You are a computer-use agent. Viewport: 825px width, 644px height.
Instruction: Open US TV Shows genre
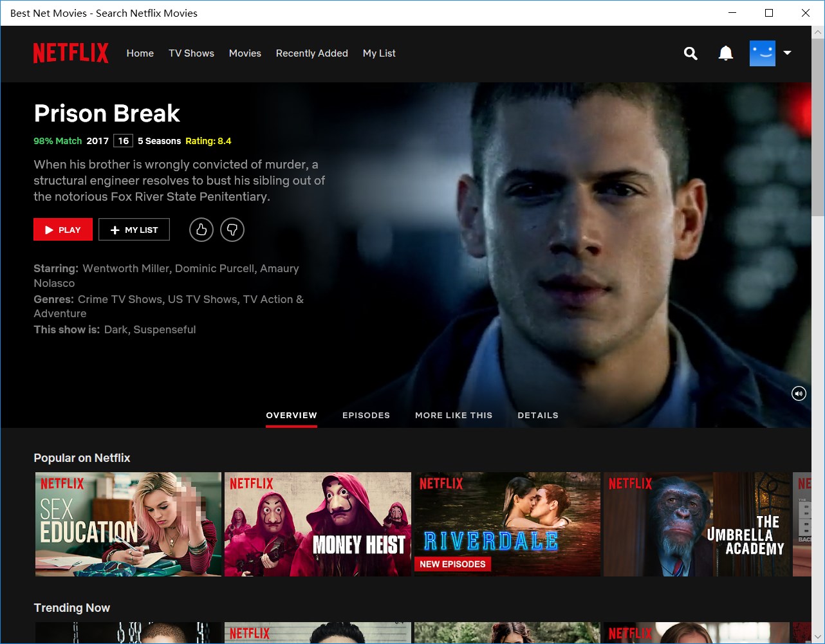pyautogui.click(x=203, y=299)
